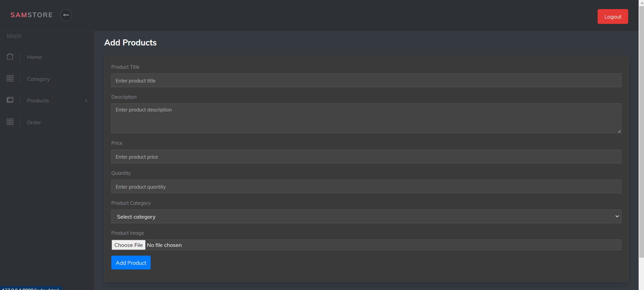Viewport: 644px width, 290px height.
Task: Click the red Logout button
Action: point(613,17)
